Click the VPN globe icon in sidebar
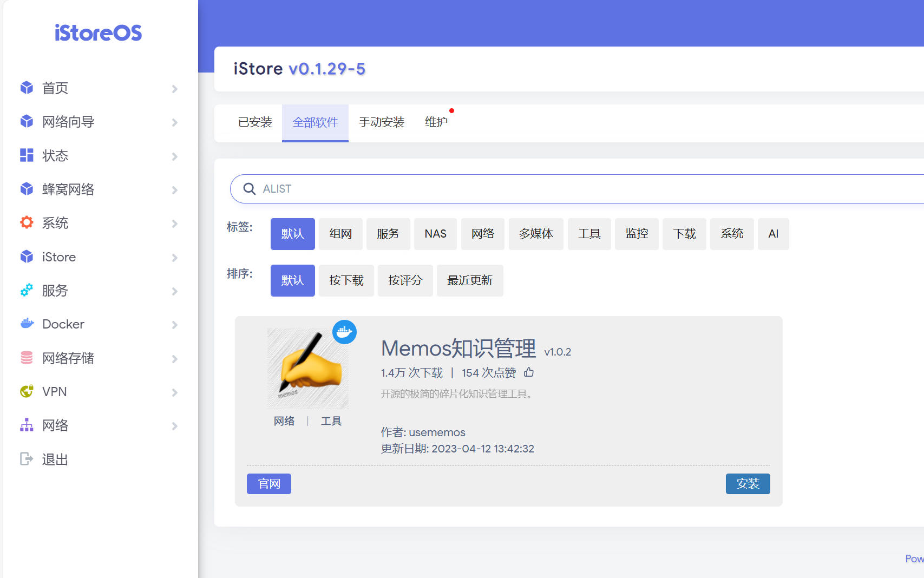Image resolution: width=924 pixels, height=578 pixels. [x=27, y=391]
